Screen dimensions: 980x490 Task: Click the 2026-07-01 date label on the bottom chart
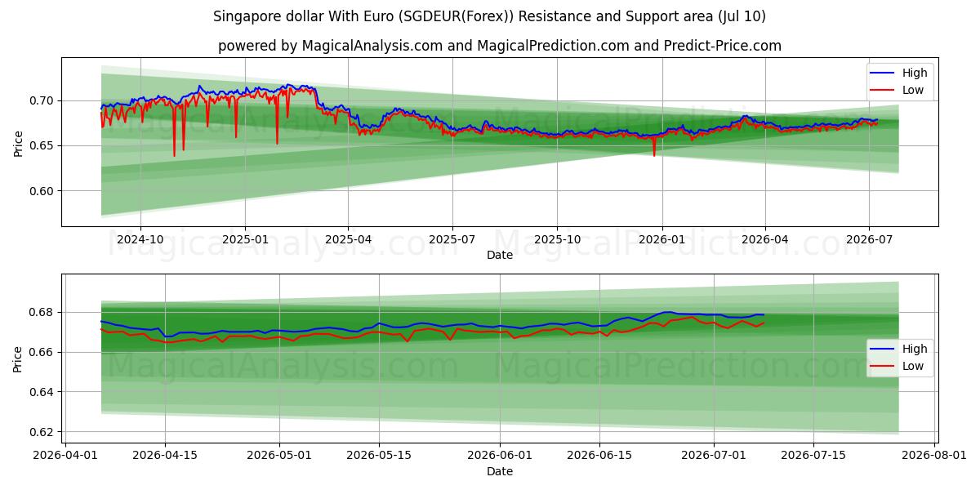pyautogui.click(x=714, y=456)
